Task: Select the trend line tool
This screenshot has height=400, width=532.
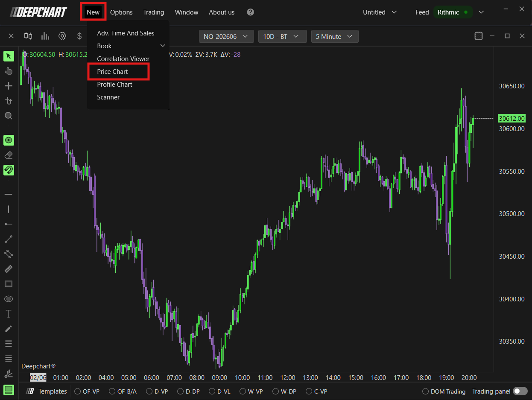Action: [9, 239]
